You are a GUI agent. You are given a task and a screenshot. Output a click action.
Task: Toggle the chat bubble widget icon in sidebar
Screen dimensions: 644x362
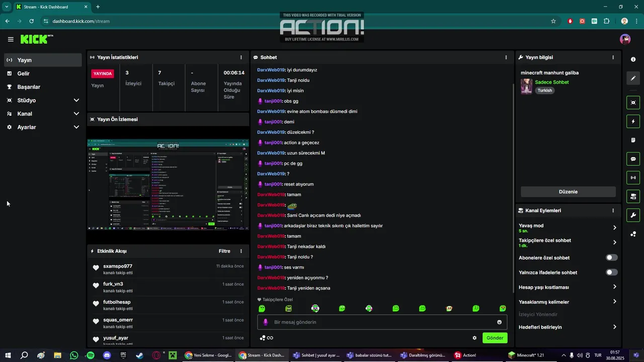pos(633,159)
